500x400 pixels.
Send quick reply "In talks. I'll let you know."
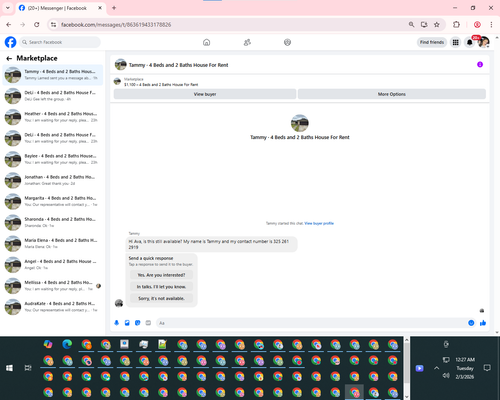point(161,287)
